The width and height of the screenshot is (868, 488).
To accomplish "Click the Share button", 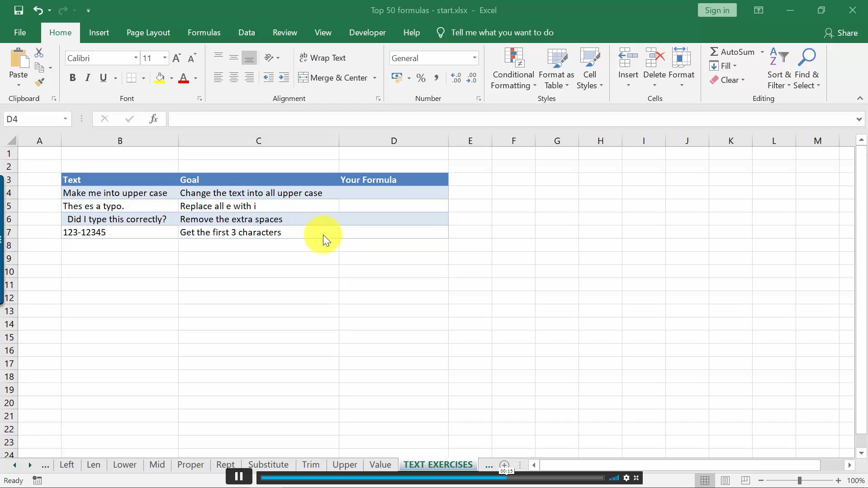I will (841, 33).
